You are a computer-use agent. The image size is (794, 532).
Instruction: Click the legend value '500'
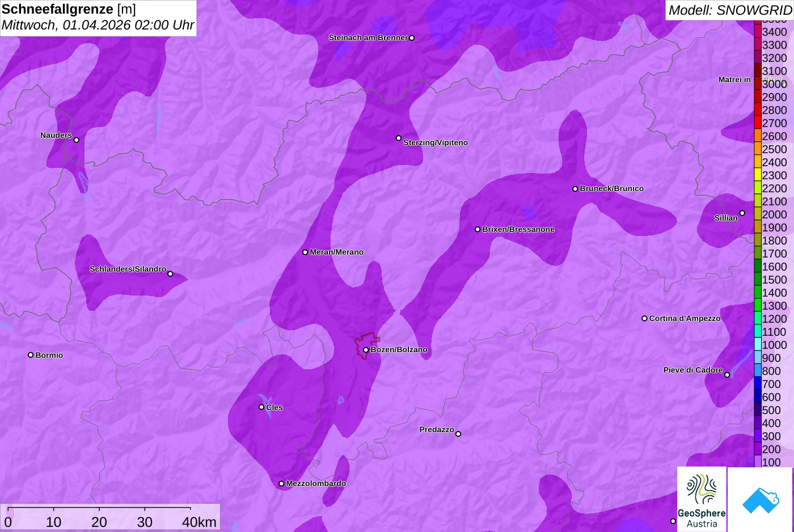(x=771, y=410)
